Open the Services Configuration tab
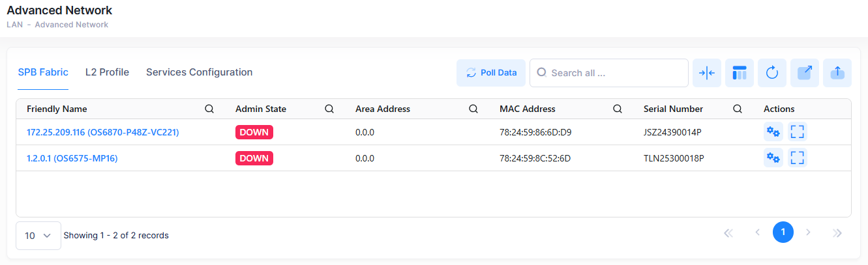Viewport: 868px width, 265px height. [199, 72]
